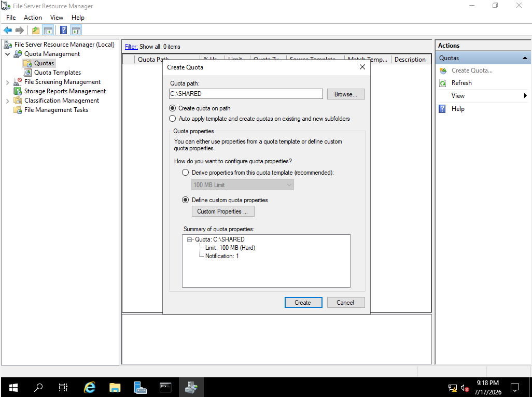Collapse the Quota: C:\SHARED summary node
The height and width of the screenshot is (397, 532).
pos(189,239)
